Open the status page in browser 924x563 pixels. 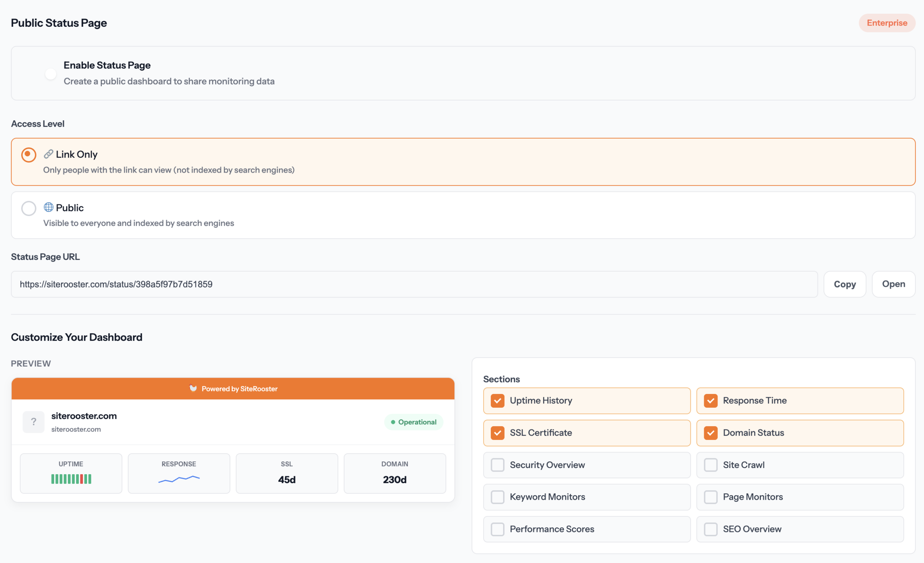893,284
